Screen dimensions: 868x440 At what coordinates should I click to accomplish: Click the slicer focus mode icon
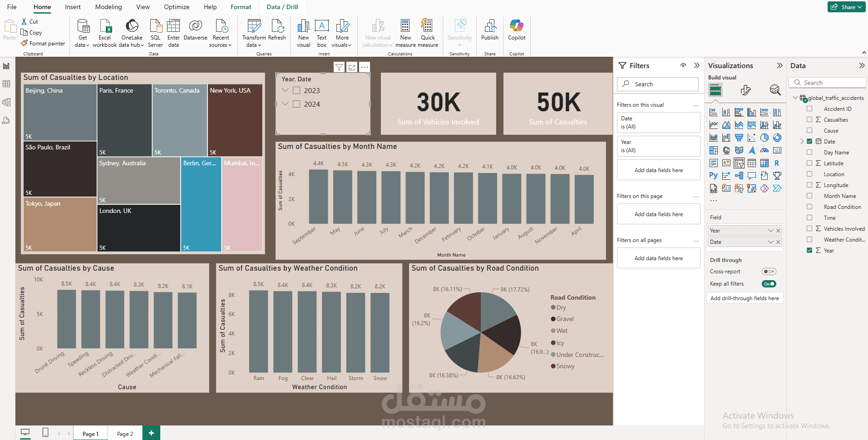[352, 67]
